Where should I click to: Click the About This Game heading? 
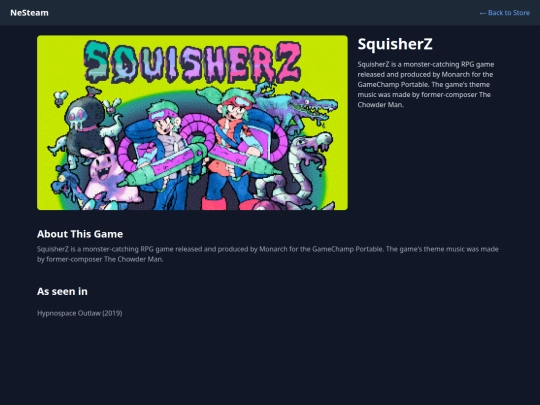point(80,234)
